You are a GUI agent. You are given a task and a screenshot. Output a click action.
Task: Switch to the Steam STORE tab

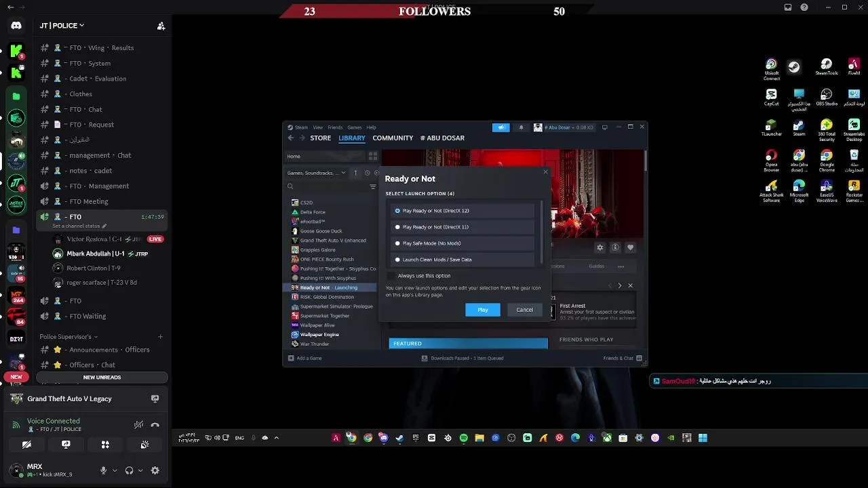pos(321,138)
